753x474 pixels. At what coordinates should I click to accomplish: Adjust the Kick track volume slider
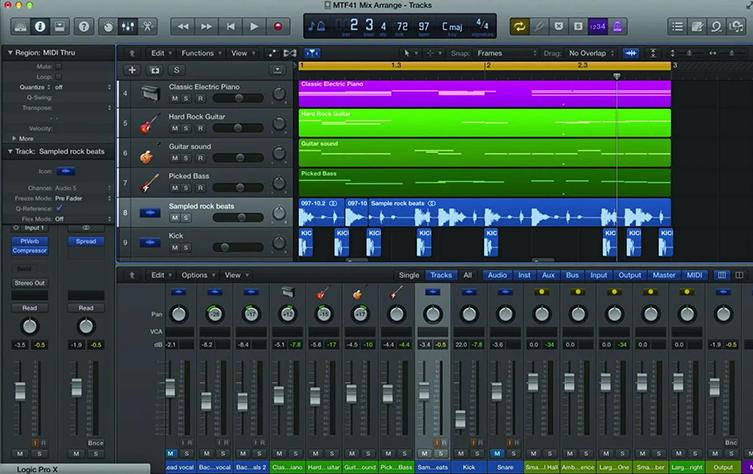pos(238,247)
